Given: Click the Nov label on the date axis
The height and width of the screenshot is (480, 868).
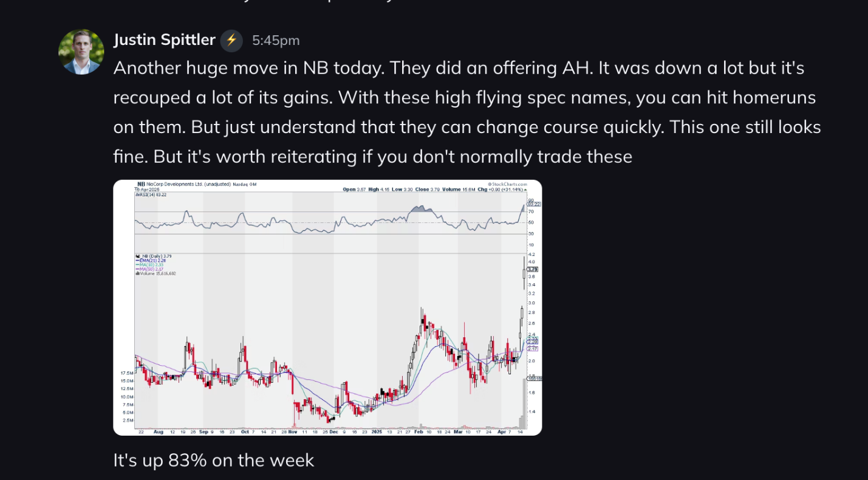Looking at the screenshot, I should 293,431.
